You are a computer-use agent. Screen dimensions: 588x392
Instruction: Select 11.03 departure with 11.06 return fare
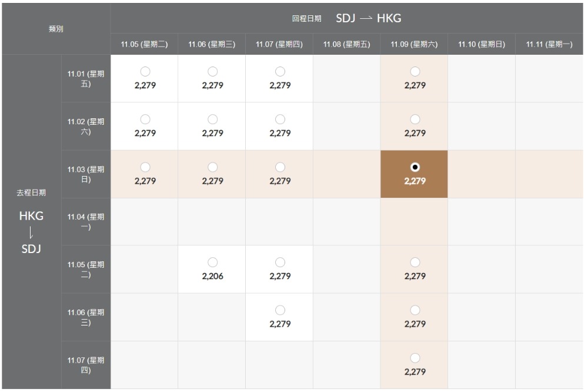point(213,167)
